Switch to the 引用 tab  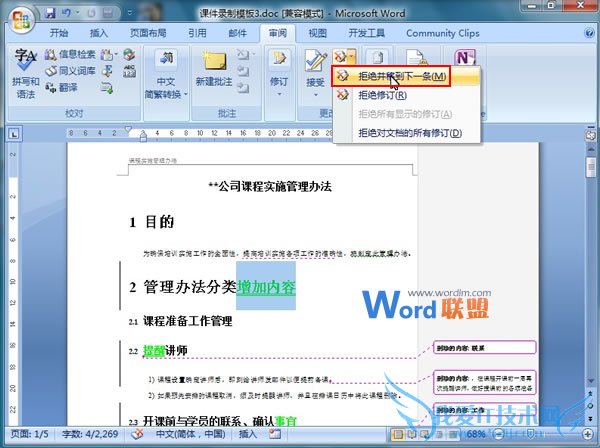click(197, 33)
